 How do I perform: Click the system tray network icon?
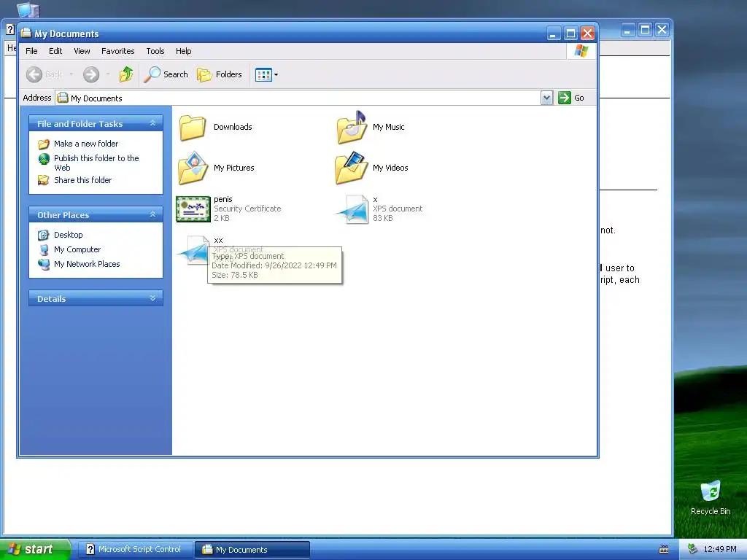[x=692, y=550]
